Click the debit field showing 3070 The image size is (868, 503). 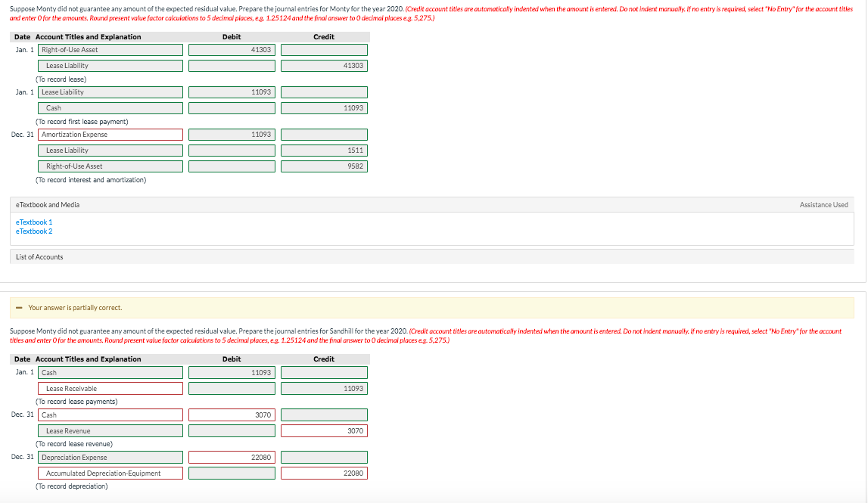(232, 415)
